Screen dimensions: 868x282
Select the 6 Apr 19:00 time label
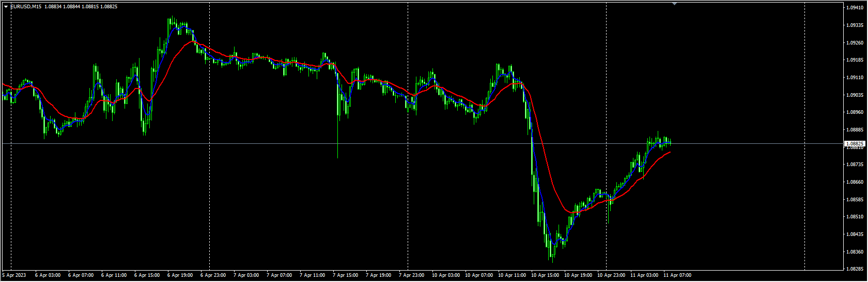[180, 275]
